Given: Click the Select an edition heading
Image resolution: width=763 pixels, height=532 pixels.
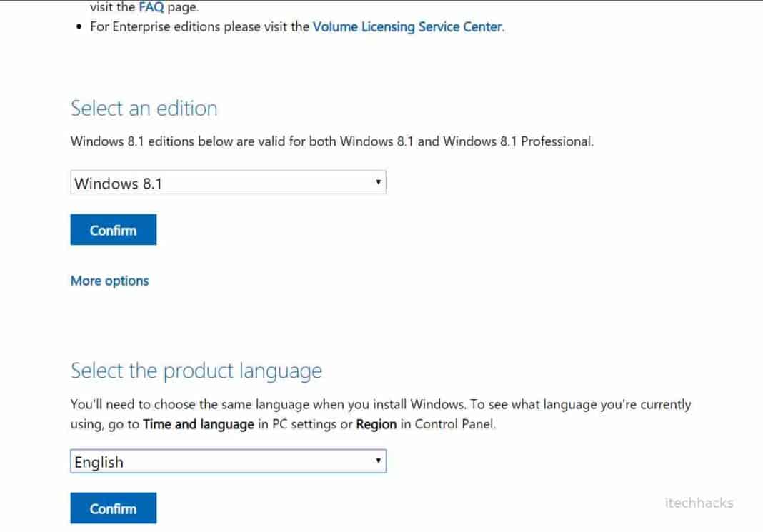Looking at the screenshot, I should (144, 109).
